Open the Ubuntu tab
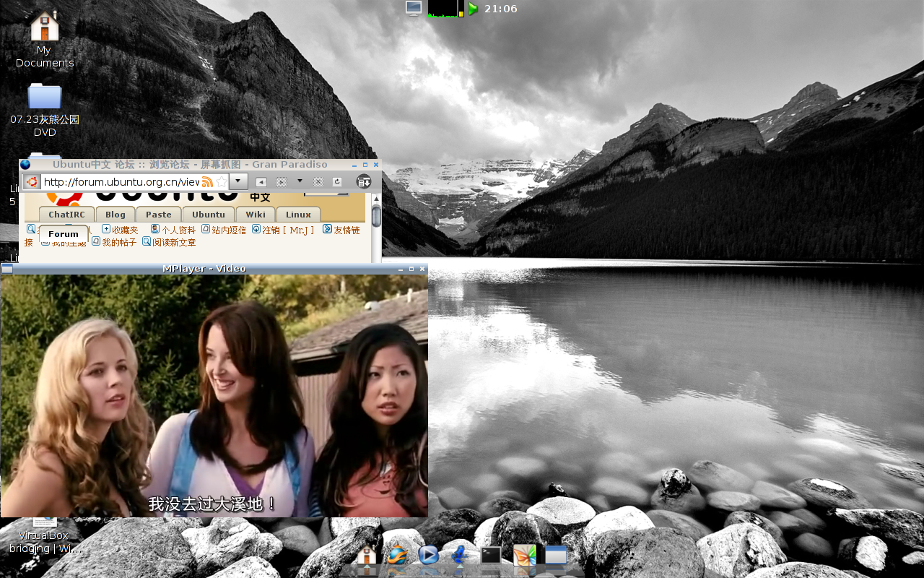This screenshot has width=924, height=578. click(209, 215)
